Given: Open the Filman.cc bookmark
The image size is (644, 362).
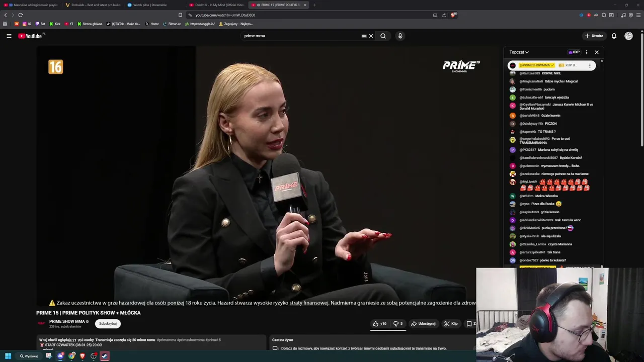Looking at the screenshot, I should pos(172,24).
